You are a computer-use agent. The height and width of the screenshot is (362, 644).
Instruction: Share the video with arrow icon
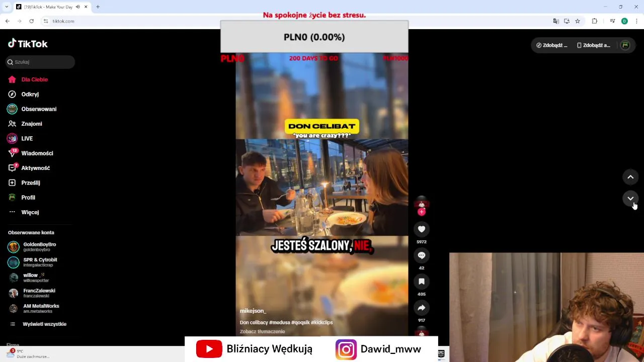[422, 308]
